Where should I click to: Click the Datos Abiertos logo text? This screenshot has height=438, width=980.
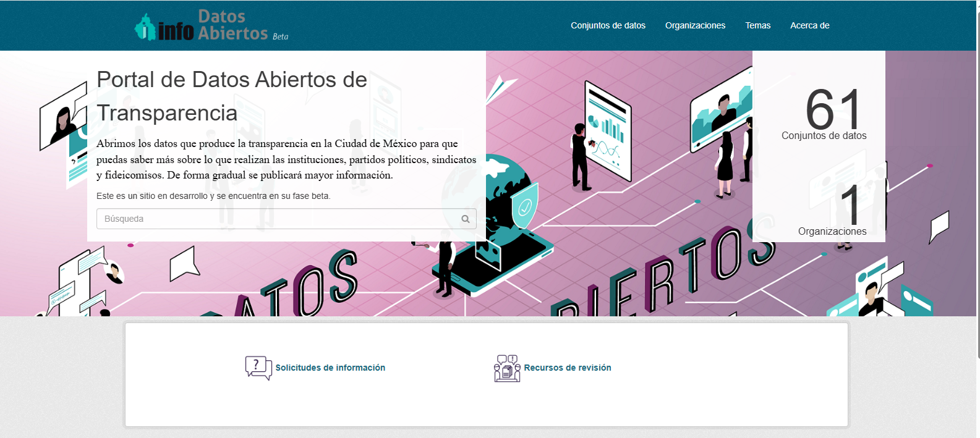point(232,25)
